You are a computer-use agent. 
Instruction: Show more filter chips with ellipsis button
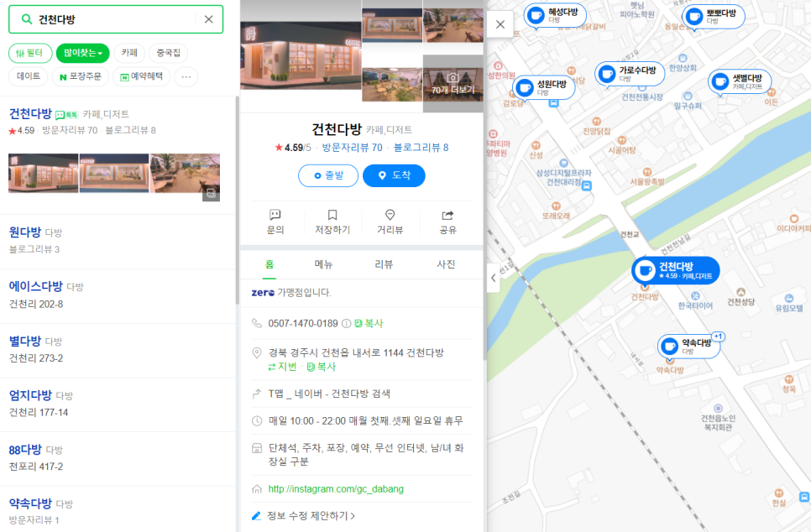click(x=186, y=77)
